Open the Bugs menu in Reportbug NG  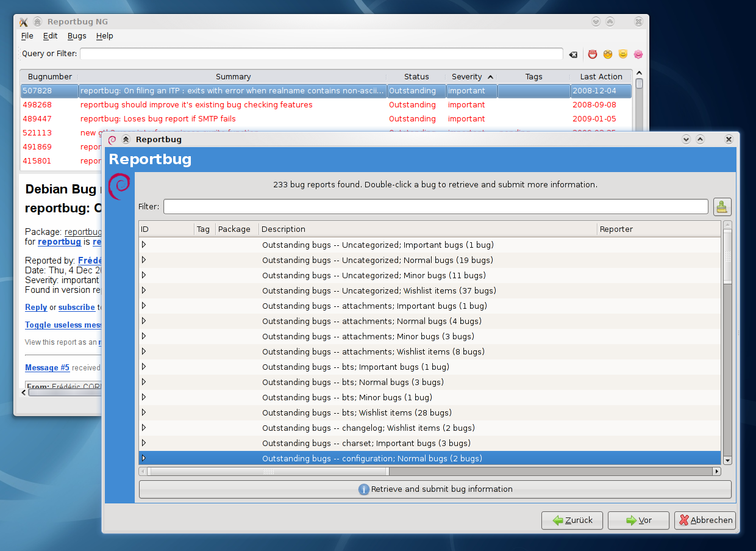point(77,36)
